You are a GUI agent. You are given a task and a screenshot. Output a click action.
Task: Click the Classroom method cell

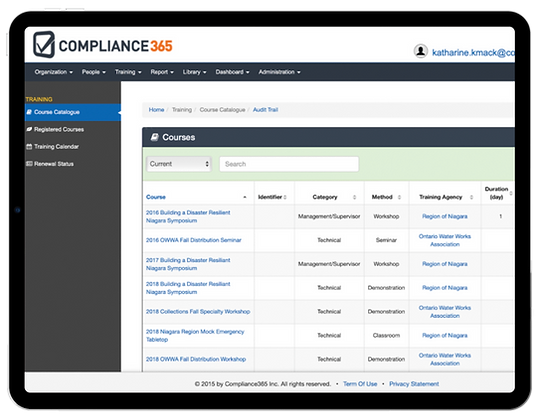coord(386,335)
